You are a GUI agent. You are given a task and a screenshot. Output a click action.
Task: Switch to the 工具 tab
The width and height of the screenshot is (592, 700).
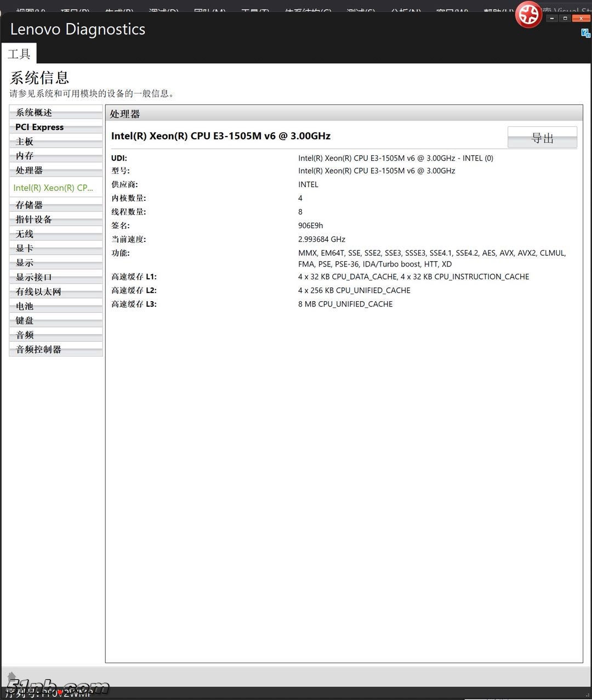pyautogui.click(x=20, y=53)
